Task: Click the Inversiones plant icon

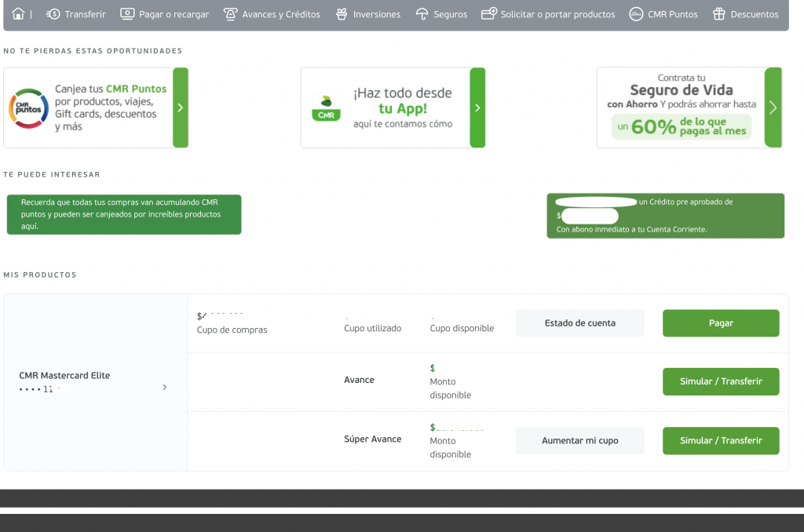Action: coord(342,14)
